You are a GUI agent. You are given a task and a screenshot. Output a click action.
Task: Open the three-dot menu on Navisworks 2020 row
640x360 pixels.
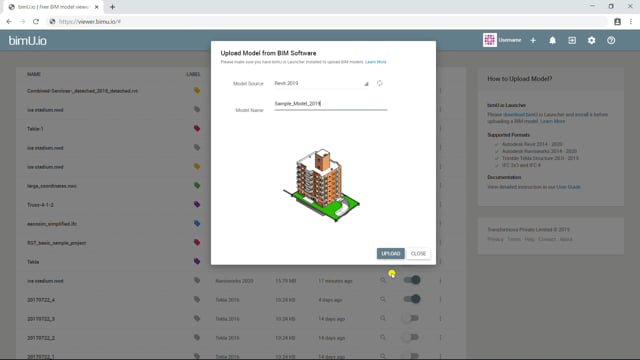(x=440, y=280)
